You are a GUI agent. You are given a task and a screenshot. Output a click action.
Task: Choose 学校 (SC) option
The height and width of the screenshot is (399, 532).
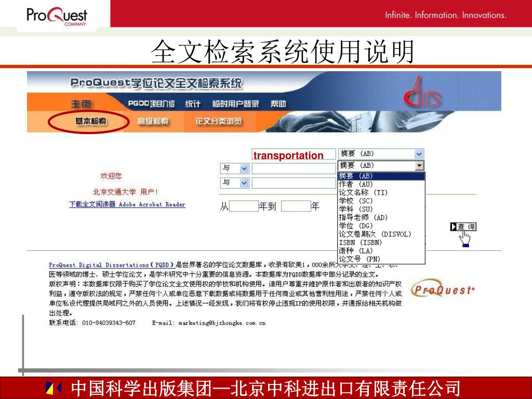[381, 201]
